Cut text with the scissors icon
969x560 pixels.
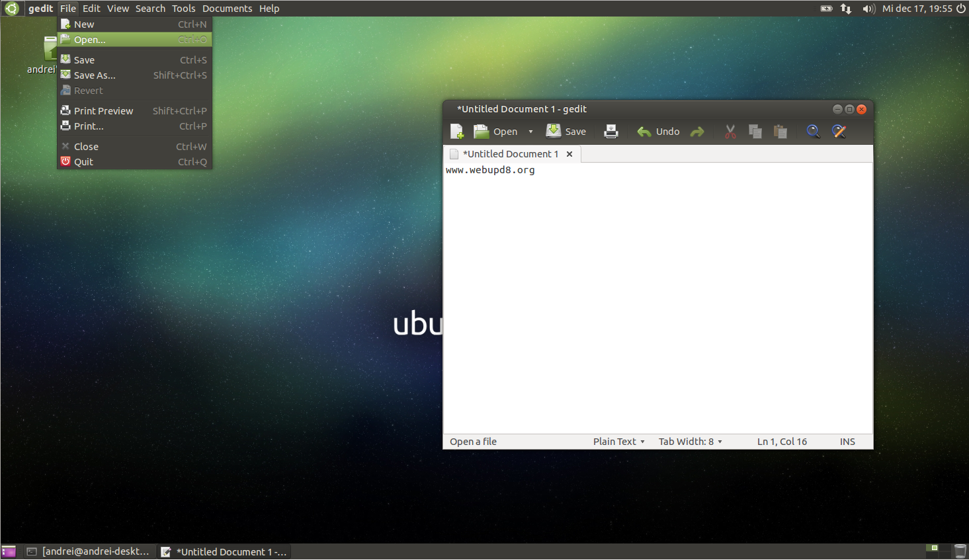coord(730,131)
